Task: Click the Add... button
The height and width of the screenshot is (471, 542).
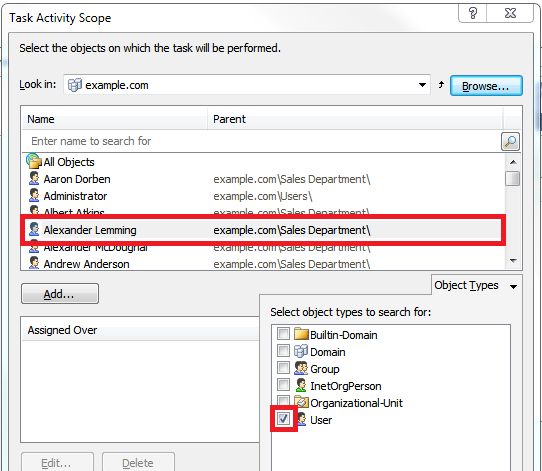Action: point(60,294)
